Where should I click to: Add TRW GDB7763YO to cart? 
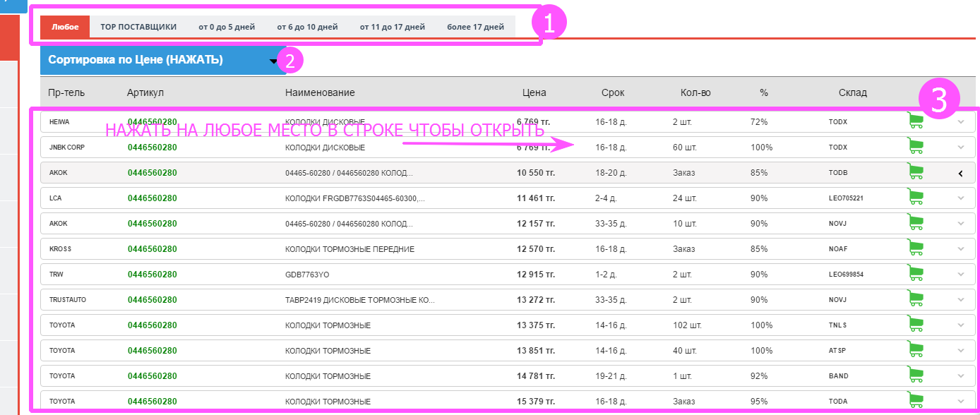[x=915, y=274]
